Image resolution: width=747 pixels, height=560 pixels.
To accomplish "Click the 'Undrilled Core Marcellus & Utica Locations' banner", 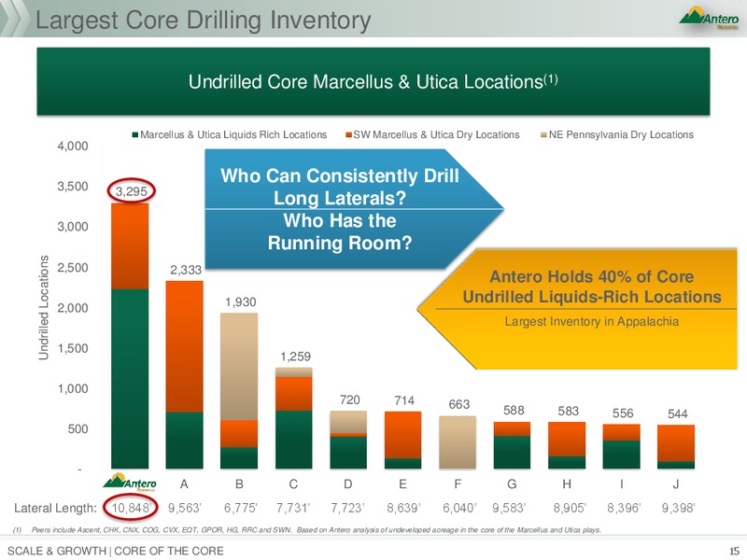I will [373, 81].
